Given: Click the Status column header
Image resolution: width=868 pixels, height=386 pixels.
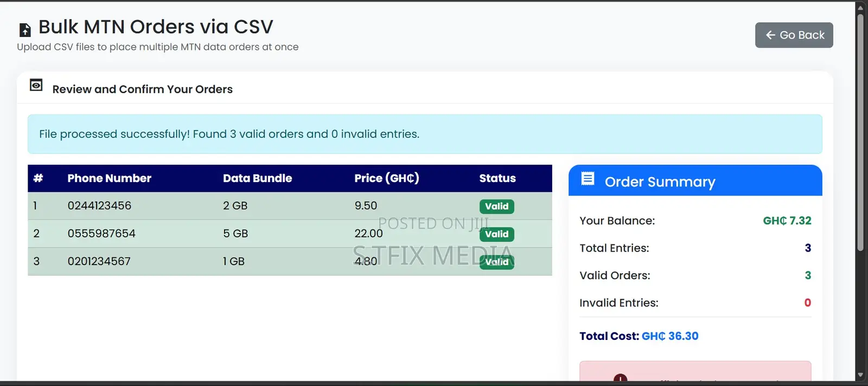Looking at the screenshot, I should tap(497, 178).
